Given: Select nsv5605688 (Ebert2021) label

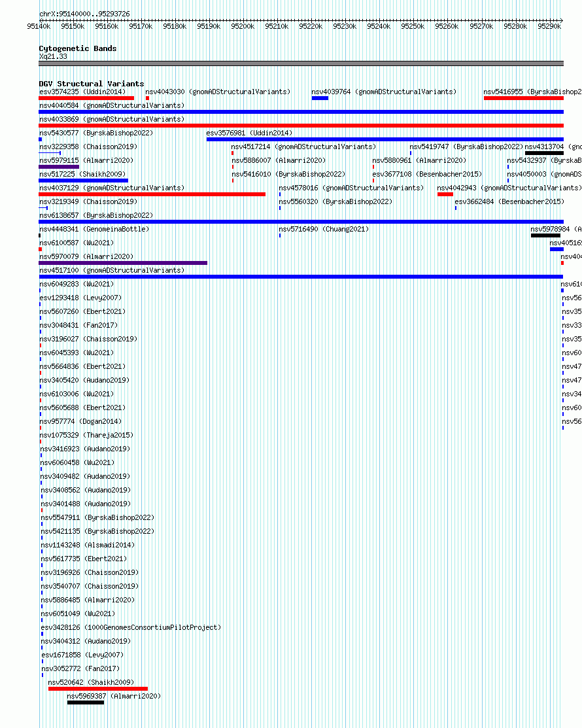Looking at the screenshot, I should click(x=82, y=407).
